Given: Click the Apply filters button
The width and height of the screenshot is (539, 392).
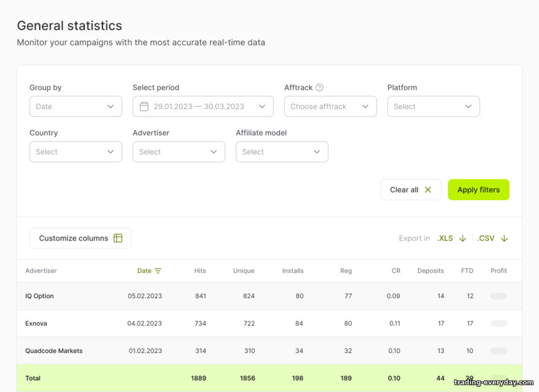Looking at the screenshot, I should click(479, 189).
